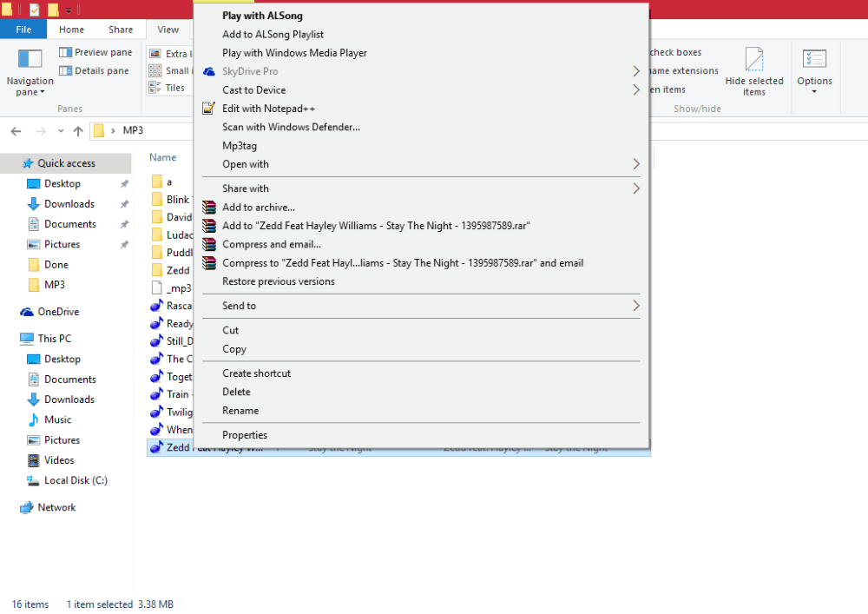Expand the Share with submenu arrow

pos(636,188)
